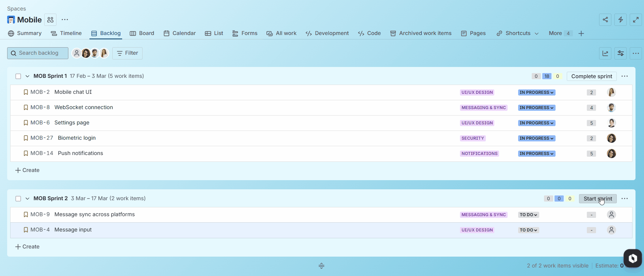This screenshot has width=644, height=276.
Task: Go to the Calendar tab
Action: pos(180,33)
